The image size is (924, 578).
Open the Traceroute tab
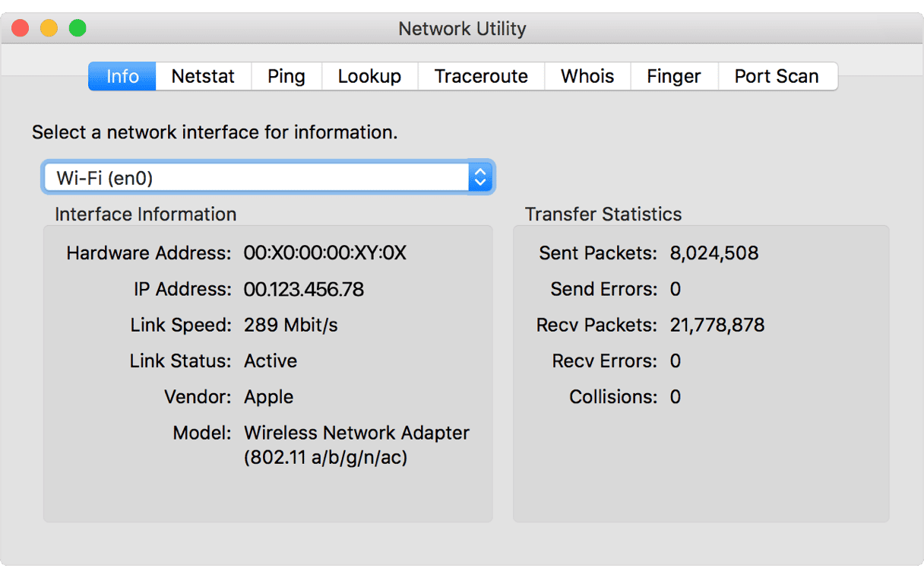[481, 77]
